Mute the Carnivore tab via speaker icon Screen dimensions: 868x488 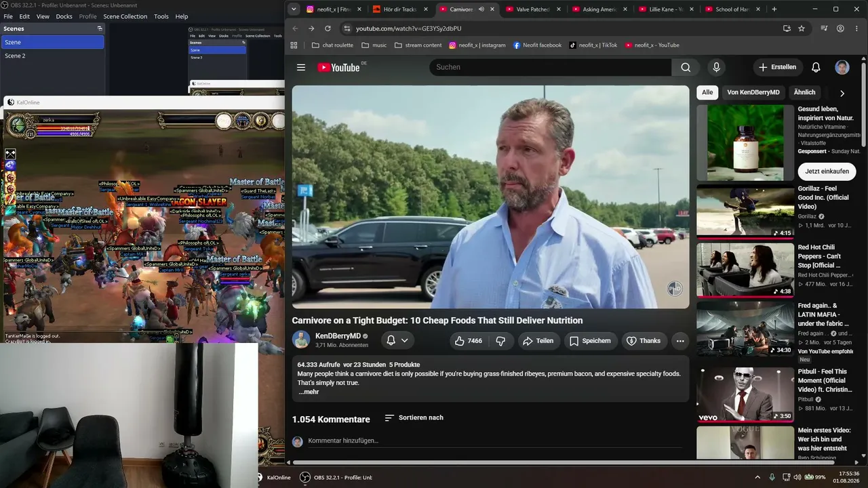pyautogui.click(x=481, y=9)
